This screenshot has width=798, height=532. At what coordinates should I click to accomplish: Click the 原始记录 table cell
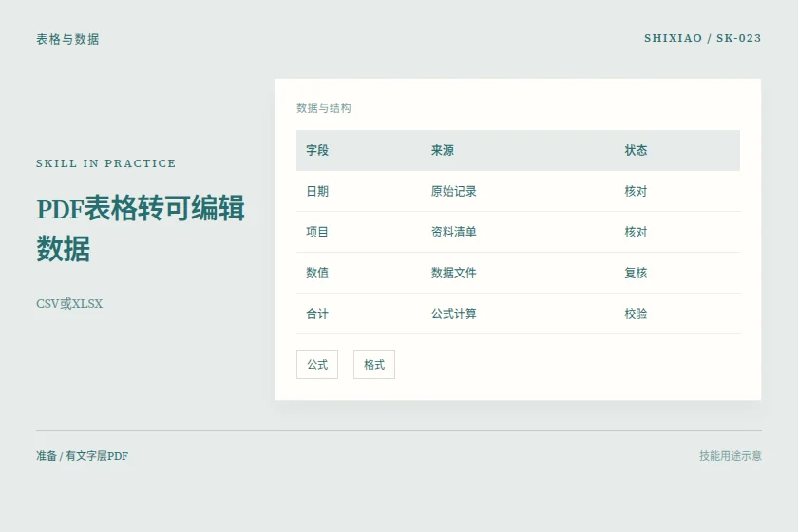click(x=453, y=191)
